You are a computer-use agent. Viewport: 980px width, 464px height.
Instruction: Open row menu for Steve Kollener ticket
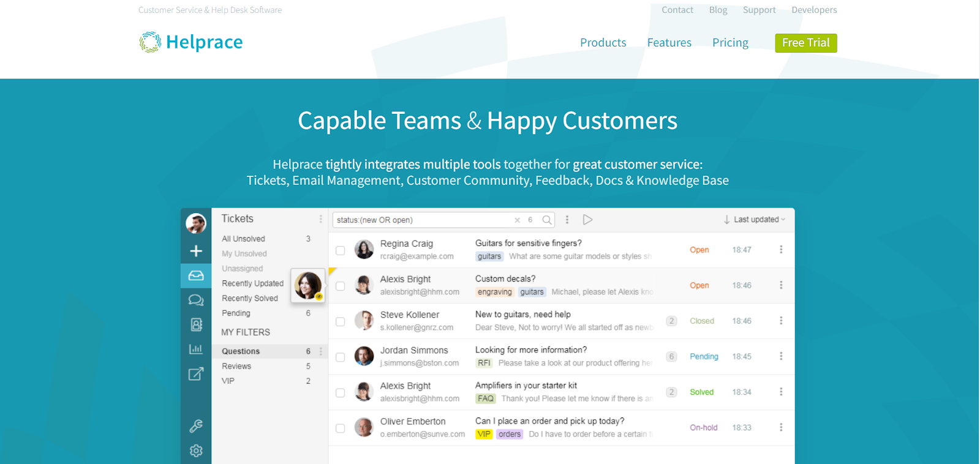(781, 320)
